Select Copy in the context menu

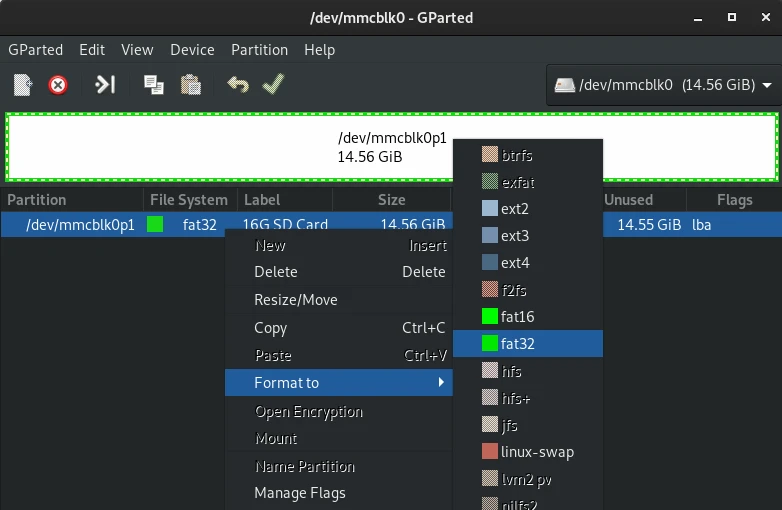click(339, 328)
